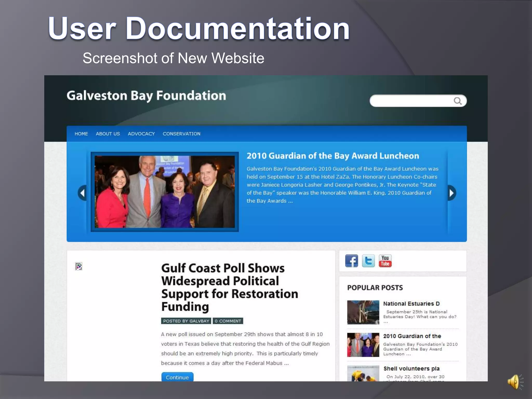
Task: Advance slider with the right arrow
Action: pos(452,193)
